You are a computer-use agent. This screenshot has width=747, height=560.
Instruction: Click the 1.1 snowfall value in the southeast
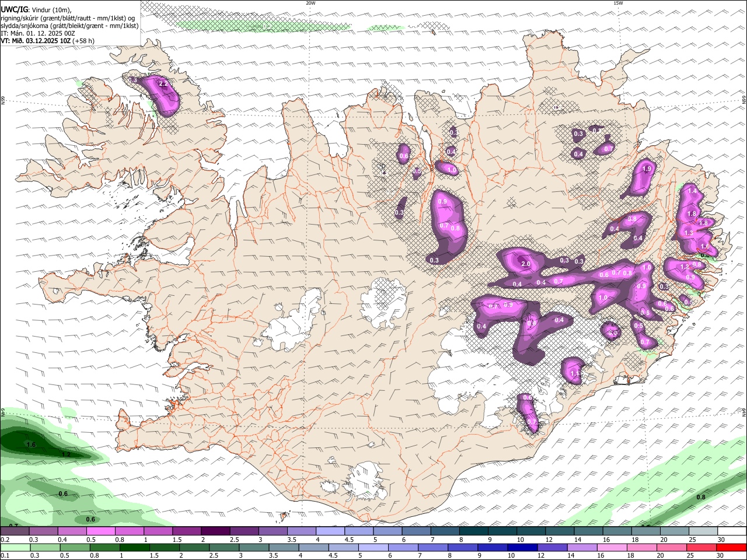tap(575, 374)
